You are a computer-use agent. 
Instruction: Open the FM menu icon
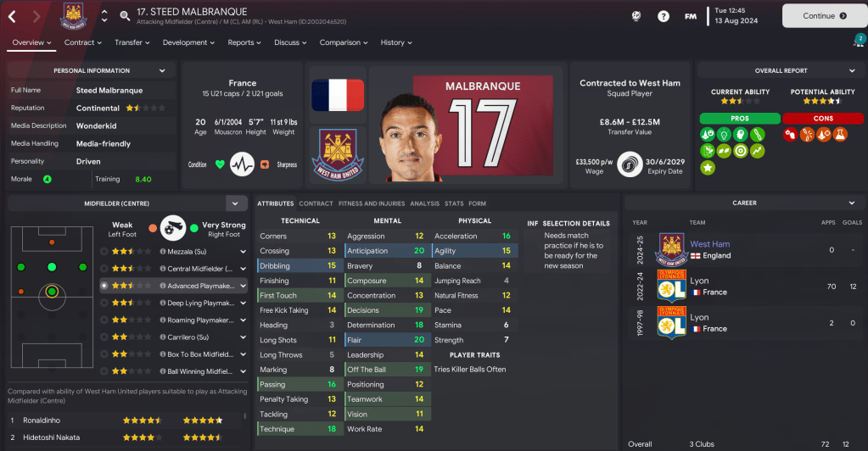tap(691, 16)
